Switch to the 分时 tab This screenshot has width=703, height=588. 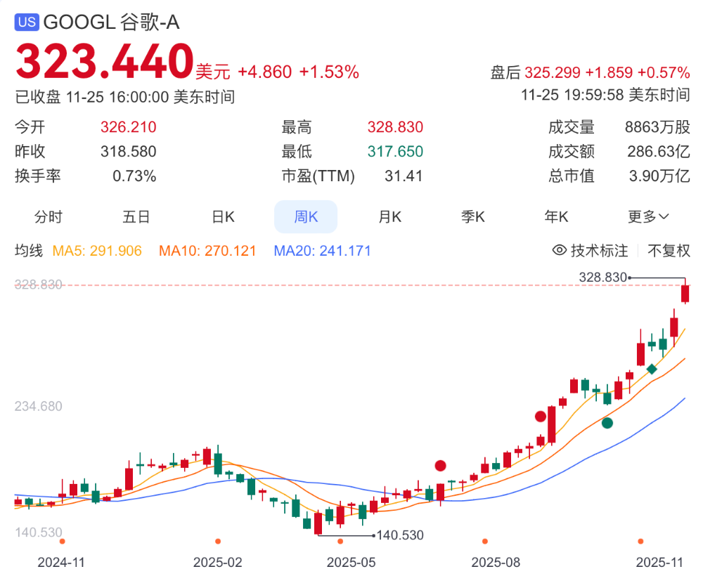(x=49, y=217)
